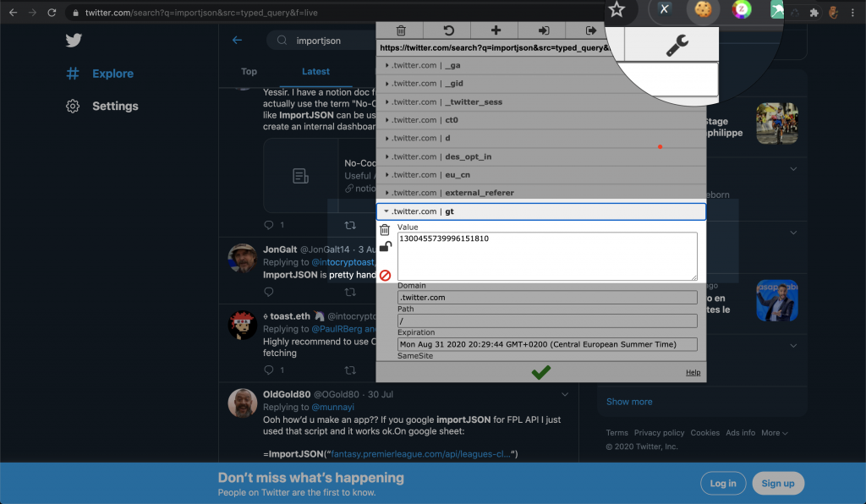The image size is (866, 504).
Task: Expand the ct0 cookie row
Action: coord(540,120)
